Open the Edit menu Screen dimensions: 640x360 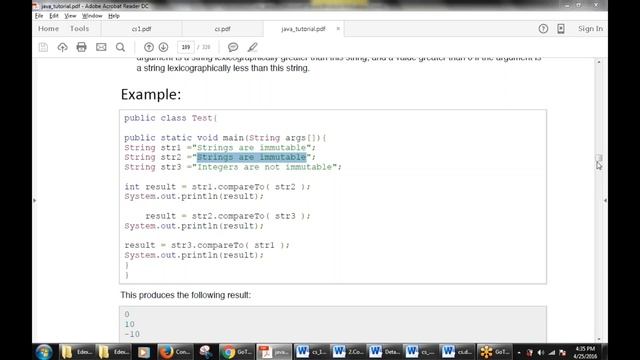point(54,16)
